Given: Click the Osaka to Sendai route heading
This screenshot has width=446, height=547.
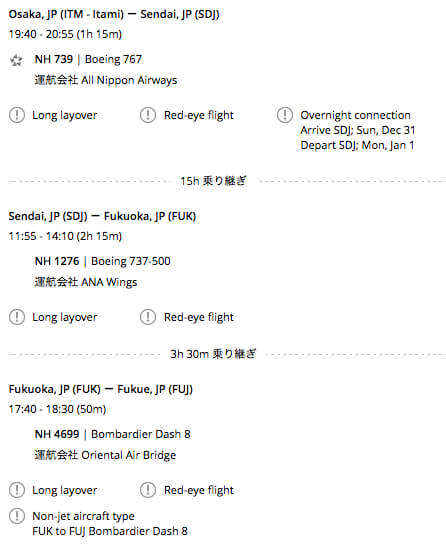Looking at the screenshot, I should click(114, 15).
